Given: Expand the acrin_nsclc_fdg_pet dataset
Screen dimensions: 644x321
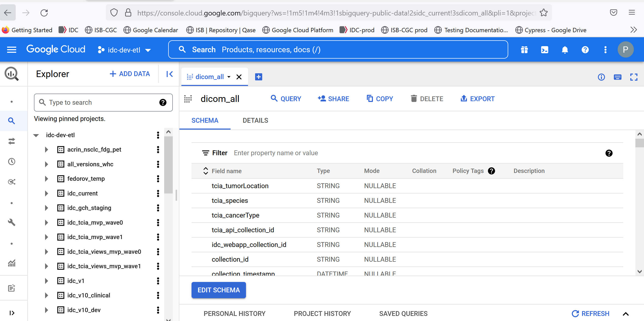Looking at the screenshot, I should click(46, 150).
